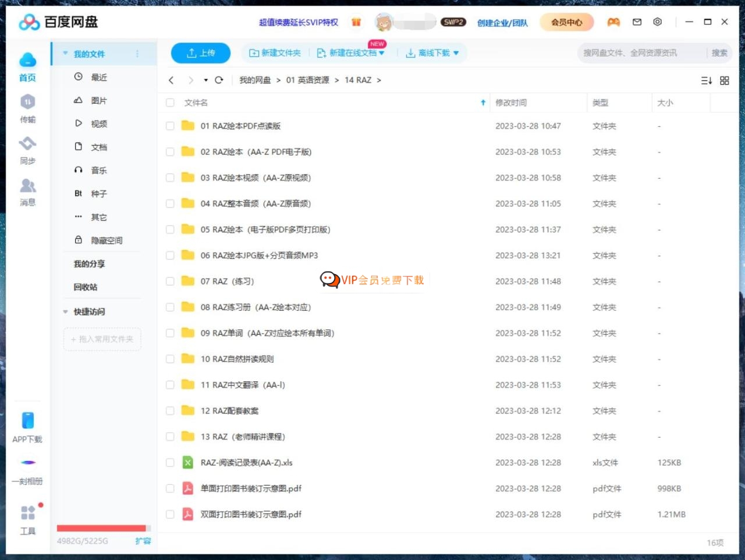
Task: Check the box for 01 RAZ绘本PDF点读版
Action: (170, 126)
